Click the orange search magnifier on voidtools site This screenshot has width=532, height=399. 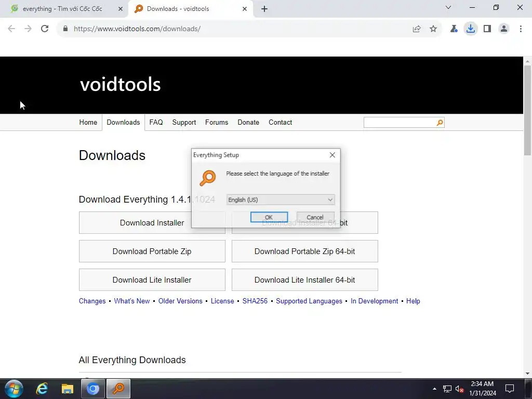pos(440,123)
